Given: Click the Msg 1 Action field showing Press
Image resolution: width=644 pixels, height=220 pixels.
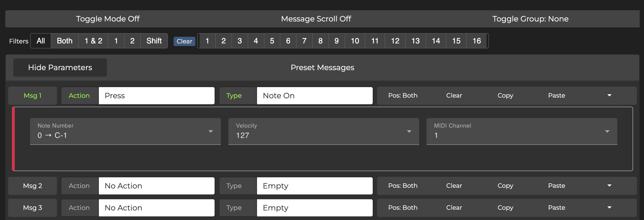Looking at the screenshot, I should (x=156, y=95).
